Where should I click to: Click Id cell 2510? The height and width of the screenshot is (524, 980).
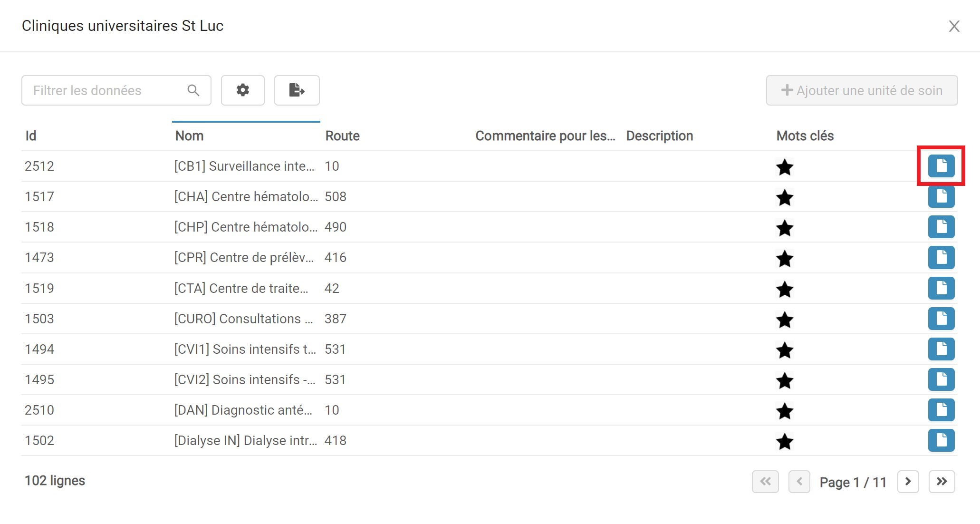[39, 410]
